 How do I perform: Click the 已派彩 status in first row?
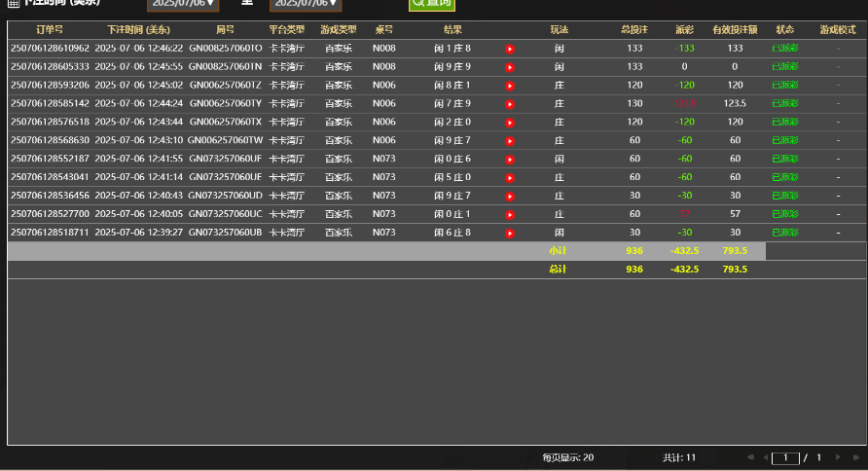(784, 49)
